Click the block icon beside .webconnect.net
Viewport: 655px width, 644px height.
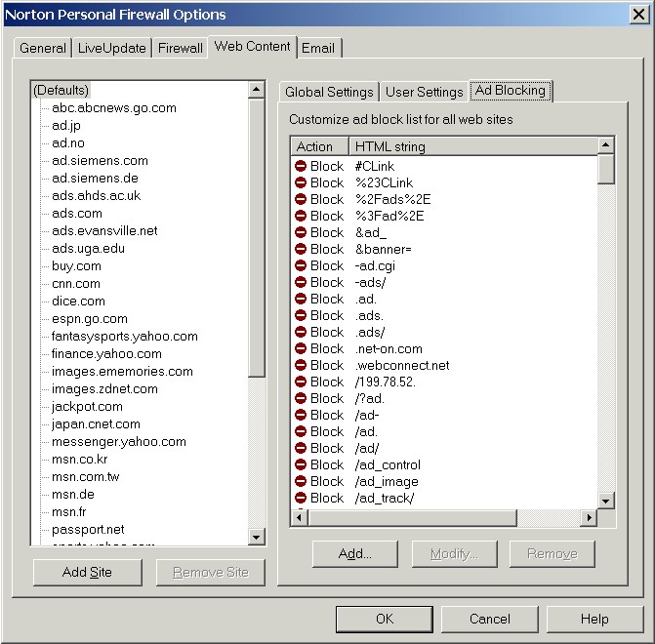click(301, 365)
